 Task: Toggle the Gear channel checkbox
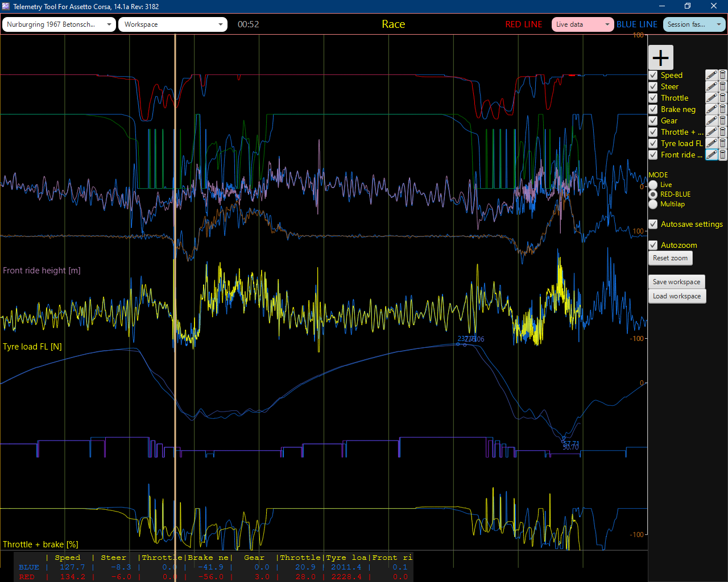pyautogui.click(x=653, y=120)
